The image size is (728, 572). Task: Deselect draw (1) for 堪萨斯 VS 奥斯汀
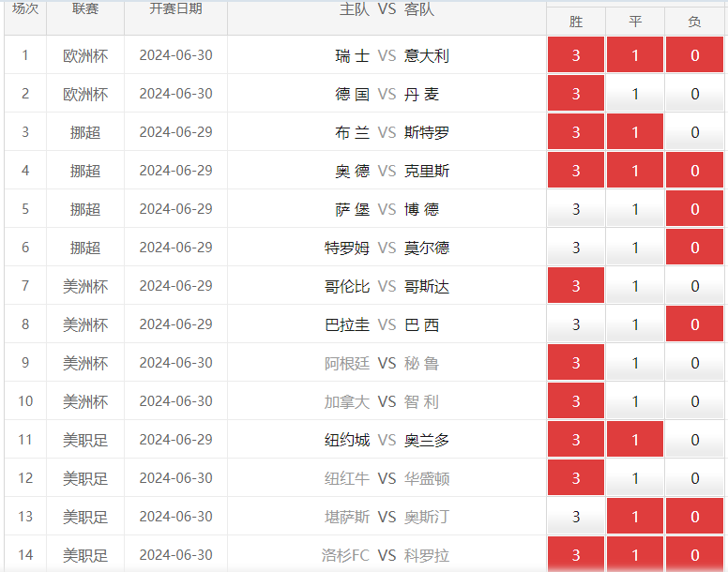(635, 517)
